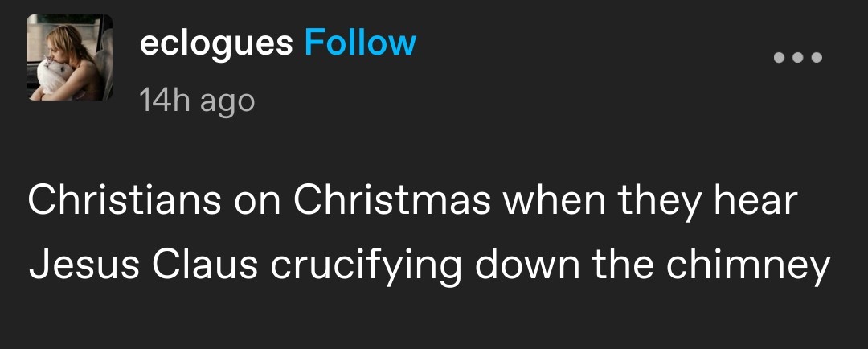View the poster's avatar image
The height and width of the screenshot is (349, 868).
70,58
